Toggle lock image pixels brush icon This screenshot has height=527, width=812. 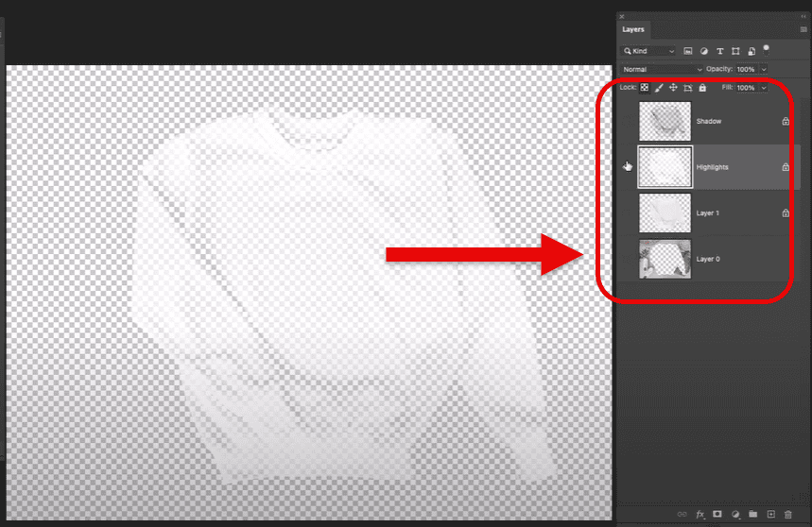pos(659,88)
